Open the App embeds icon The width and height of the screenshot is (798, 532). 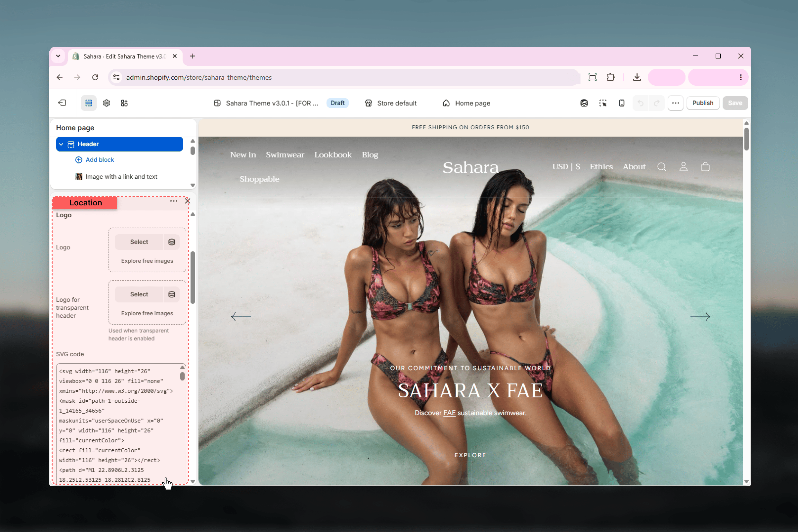click(124, 103)
